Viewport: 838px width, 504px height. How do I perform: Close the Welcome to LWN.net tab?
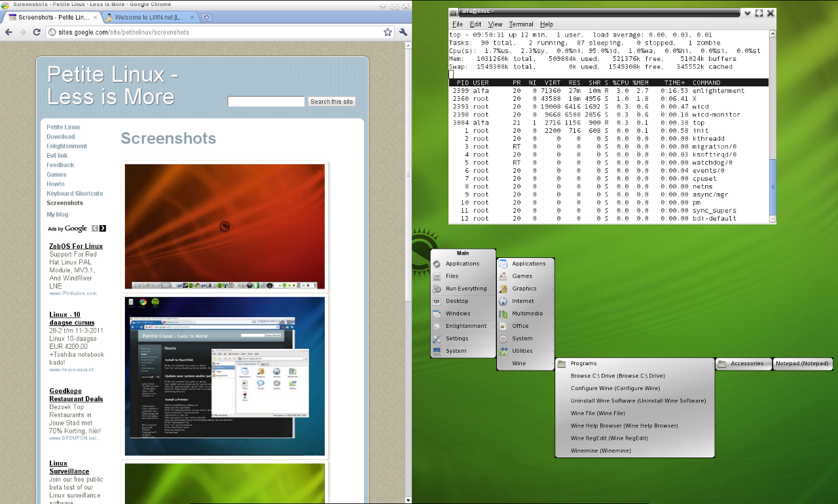coord(191,17)
